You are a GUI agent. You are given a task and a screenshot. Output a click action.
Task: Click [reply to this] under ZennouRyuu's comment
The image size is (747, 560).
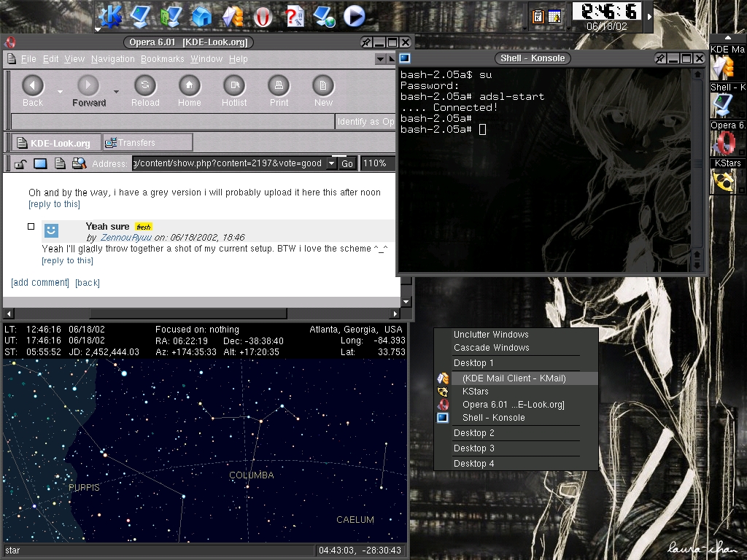click(x=68, y=261)
